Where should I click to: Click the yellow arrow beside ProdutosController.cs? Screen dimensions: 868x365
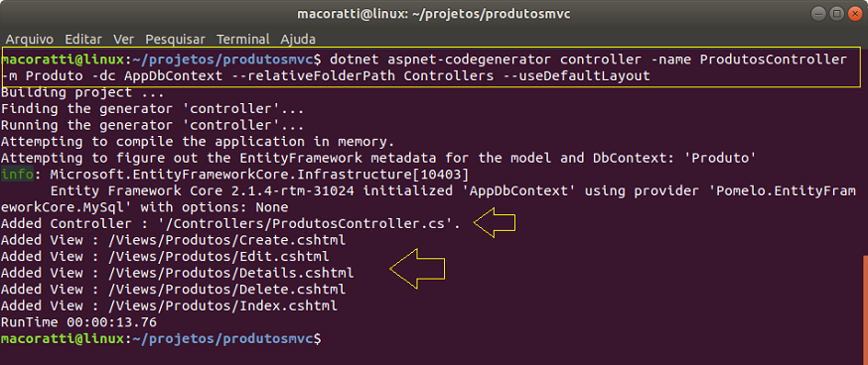[495, 223]
